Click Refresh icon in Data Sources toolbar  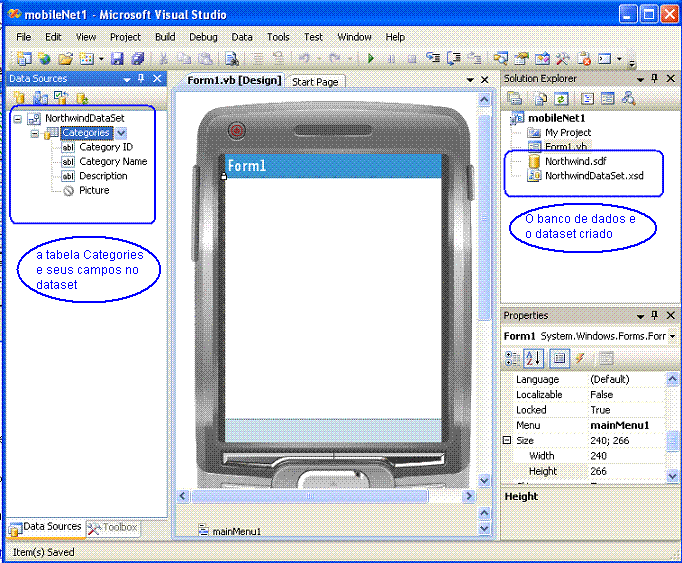[81, 99]
